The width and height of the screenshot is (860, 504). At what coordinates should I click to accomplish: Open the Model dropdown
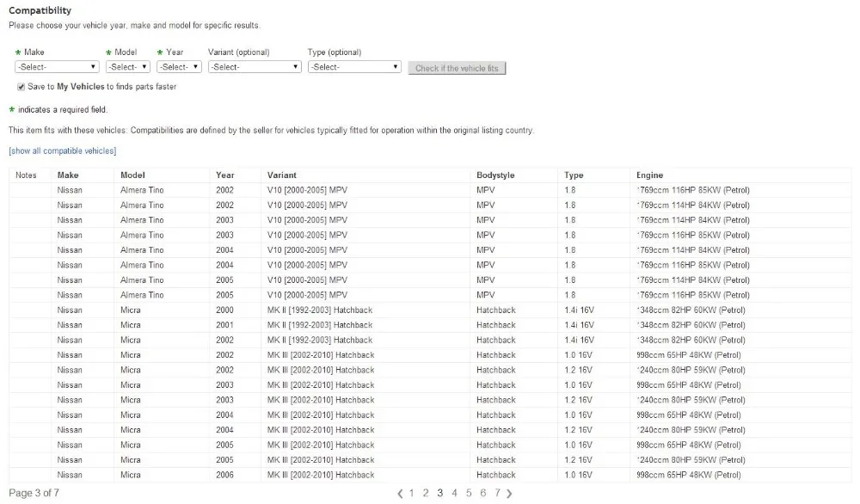(128, 67)
